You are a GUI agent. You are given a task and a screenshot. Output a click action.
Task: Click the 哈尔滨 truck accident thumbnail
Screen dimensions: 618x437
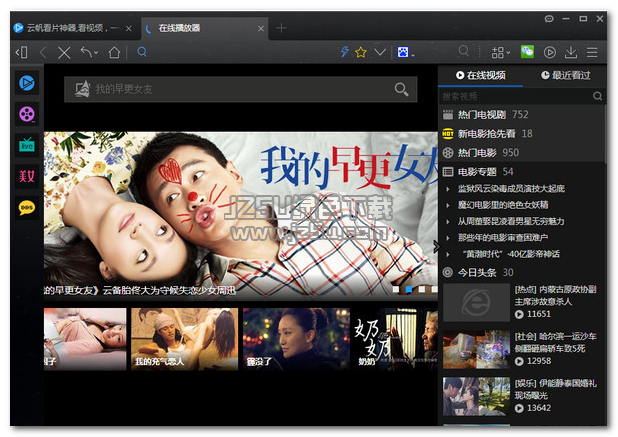[476, 350]
